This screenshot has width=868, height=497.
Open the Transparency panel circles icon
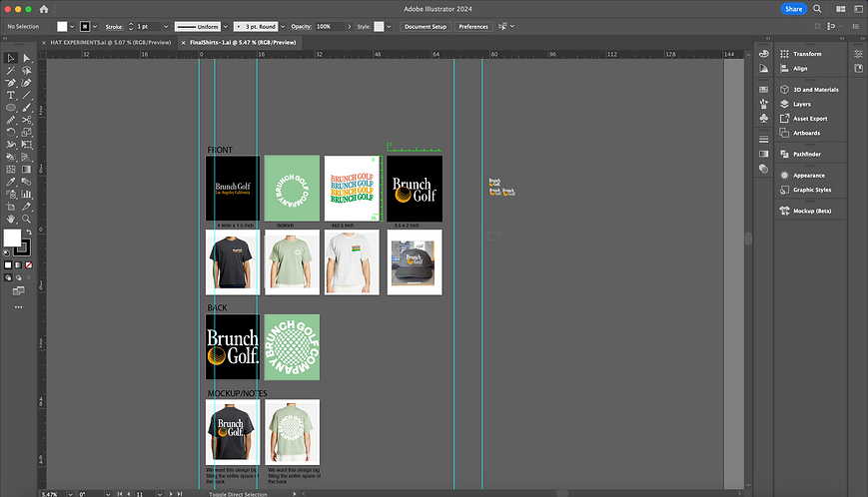[764, 169]
